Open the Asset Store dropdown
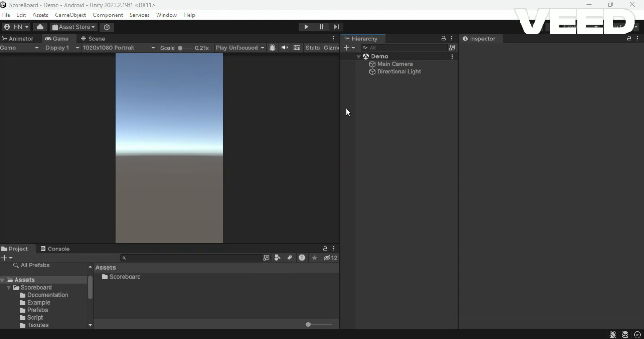The image size is (644, 339). [x=74, y=27]
